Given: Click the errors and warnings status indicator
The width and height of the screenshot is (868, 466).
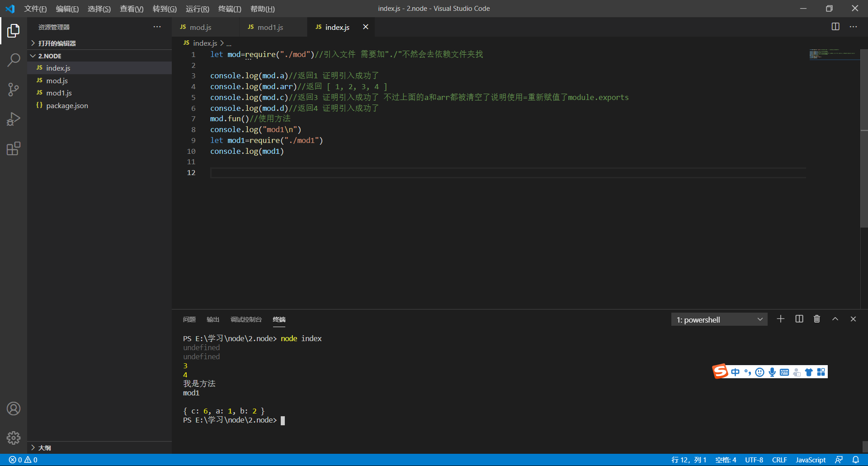Looking at the screenshot, I should pos(23,460).
